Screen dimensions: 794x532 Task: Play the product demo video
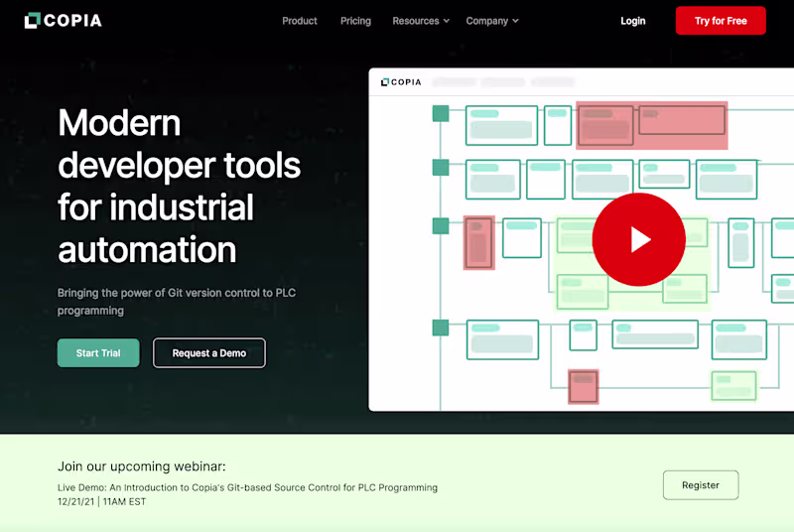point(638,239)
